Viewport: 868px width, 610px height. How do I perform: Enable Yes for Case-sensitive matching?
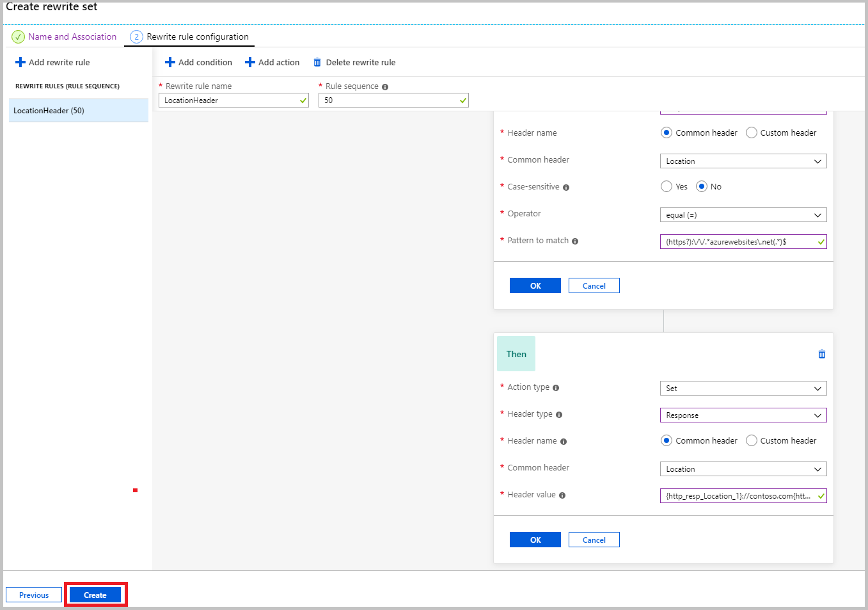(666, 186)
